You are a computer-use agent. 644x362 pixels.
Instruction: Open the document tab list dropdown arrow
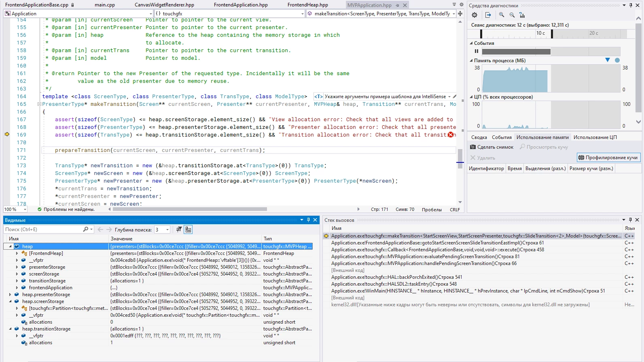[x=454, y=4]
